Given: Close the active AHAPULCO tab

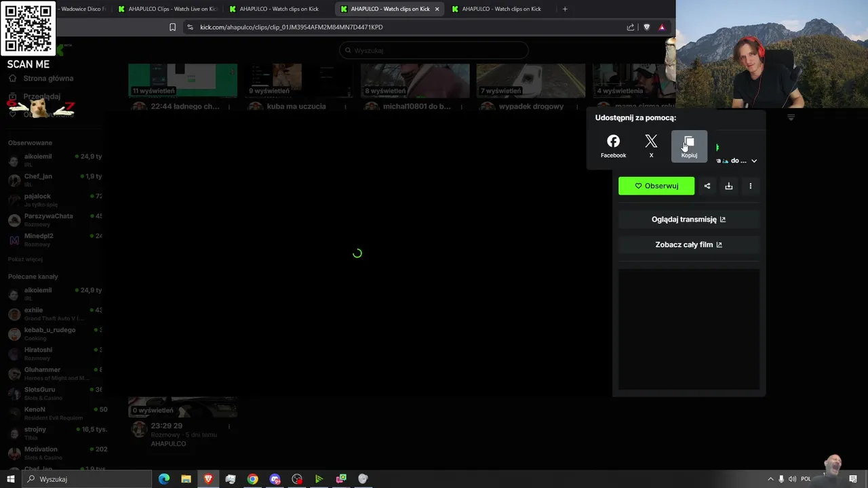Looking at the screenshot, I should pos(437,9).
